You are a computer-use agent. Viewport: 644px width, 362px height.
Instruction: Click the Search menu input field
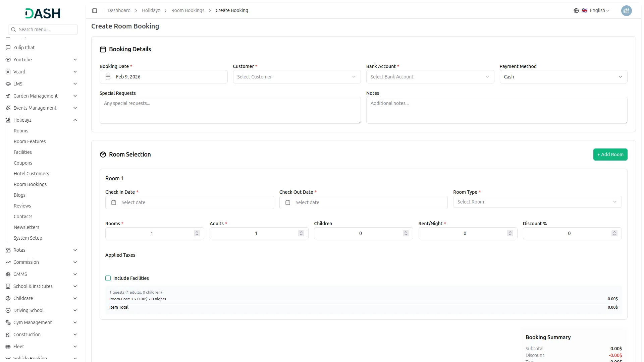pyautogui.click(x=43, y=29)
